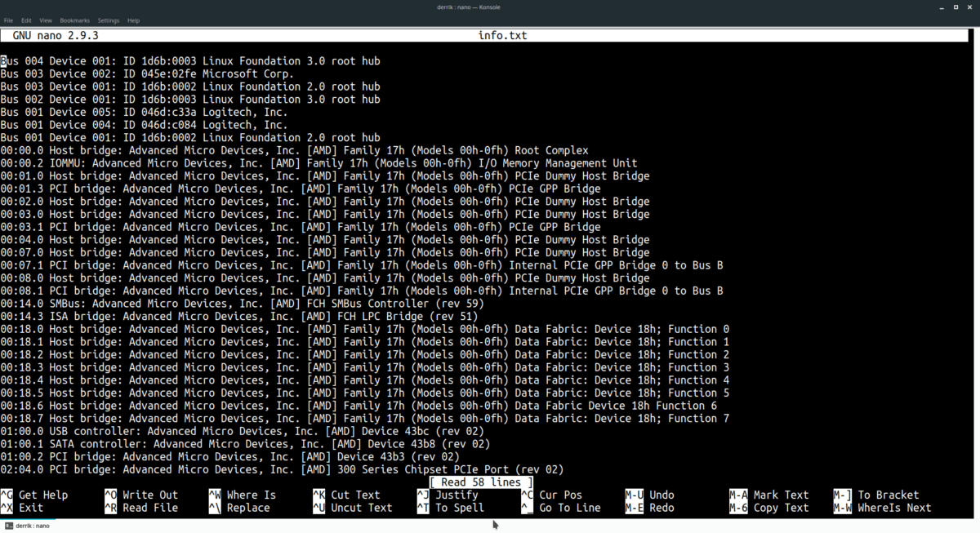980x533 pixels.
Task: Click the 01:00.0 USB controller line
Action: tap(243, 431)
